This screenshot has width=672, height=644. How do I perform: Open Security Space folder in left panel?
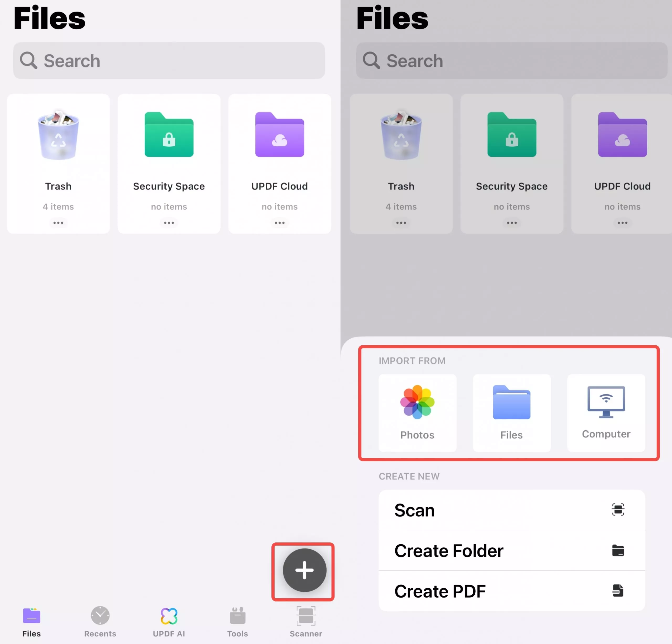coord(169,154)
